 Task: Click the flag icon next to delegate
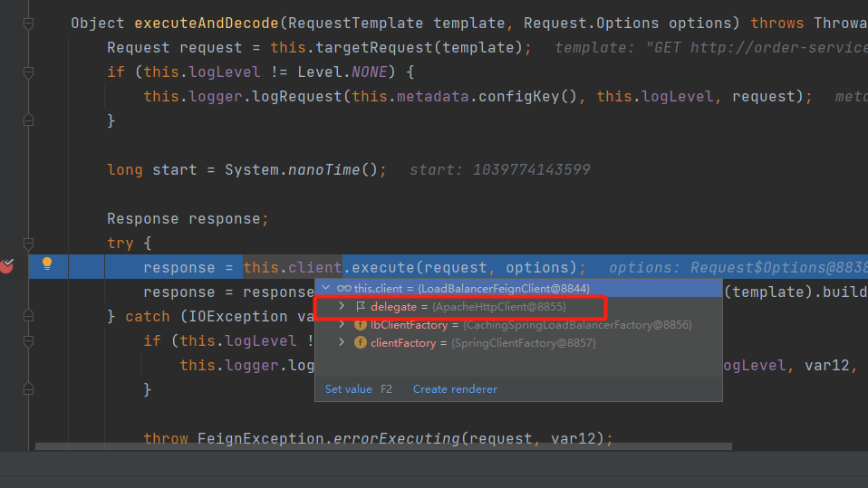pyautogui.click(x=361, y=307)
